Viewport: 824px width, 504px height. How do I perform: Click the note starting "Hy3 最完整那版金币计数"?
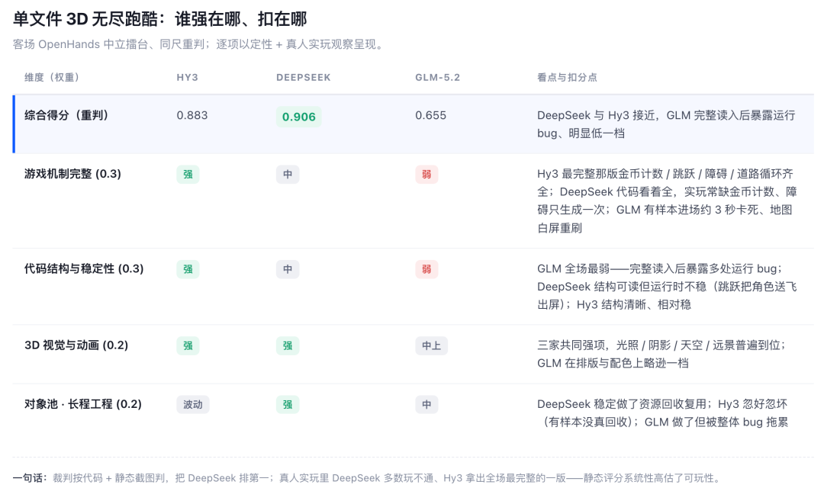coord(667,201)
